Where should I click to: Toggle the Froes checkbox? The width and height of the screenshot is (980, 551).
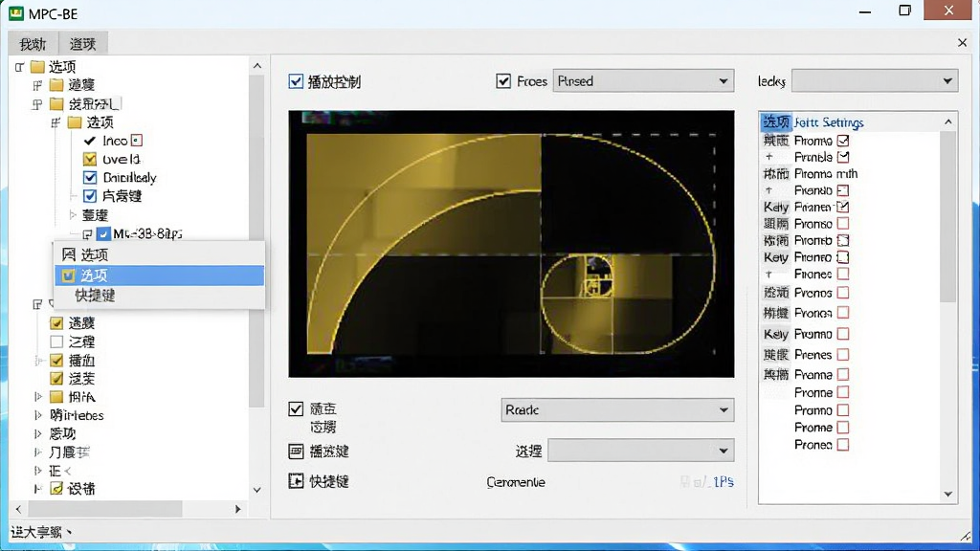pyautogui.click(x=503, y=81)
